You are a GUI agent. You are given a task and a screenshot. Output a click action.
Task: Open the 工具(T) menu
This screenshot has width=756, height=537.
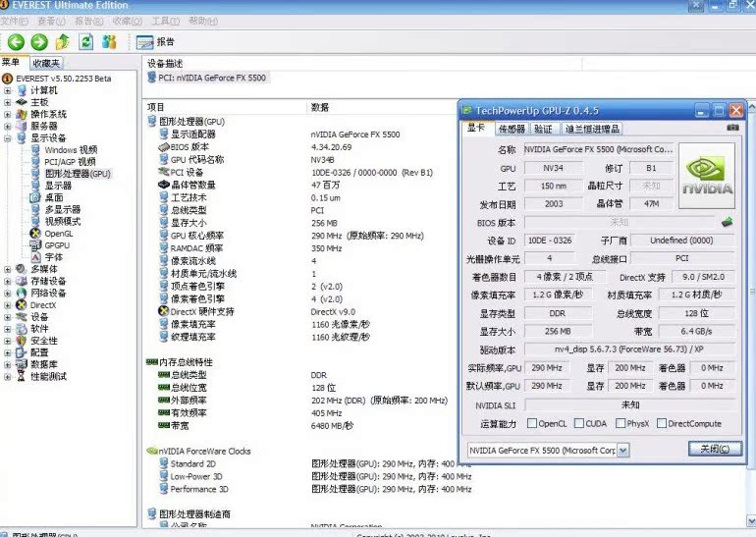point(165,21)
